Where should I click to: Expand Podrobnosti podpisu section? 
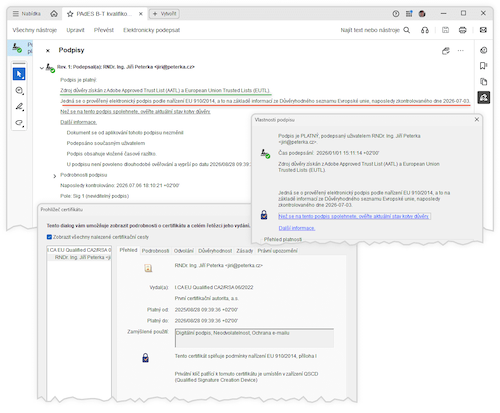pyautogui.click(x=55, y=176)
